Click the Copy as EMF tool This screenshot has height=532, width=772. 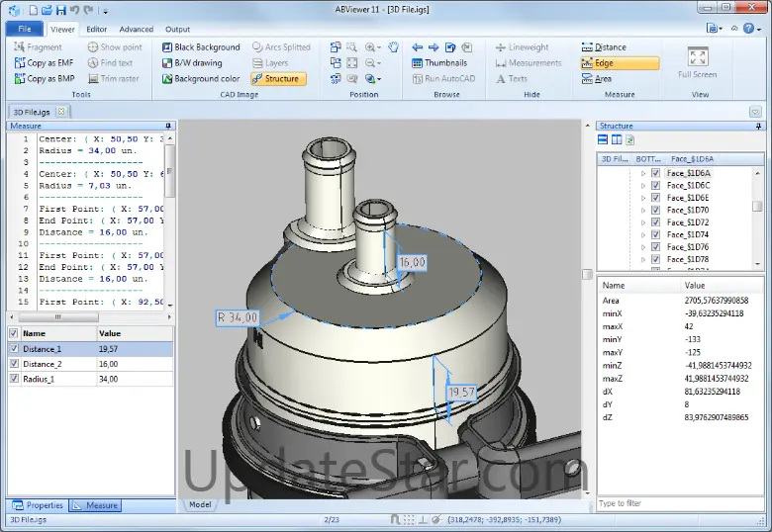click(44, 62)
